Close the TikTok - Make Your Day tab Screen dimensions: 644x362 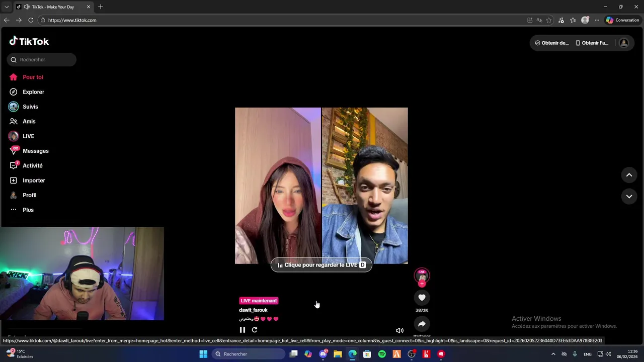89,7
